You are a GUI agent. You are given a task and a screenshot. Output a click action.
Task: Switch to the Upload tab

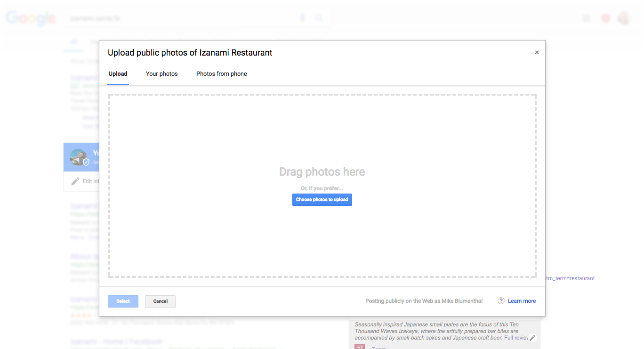point(118,74)
